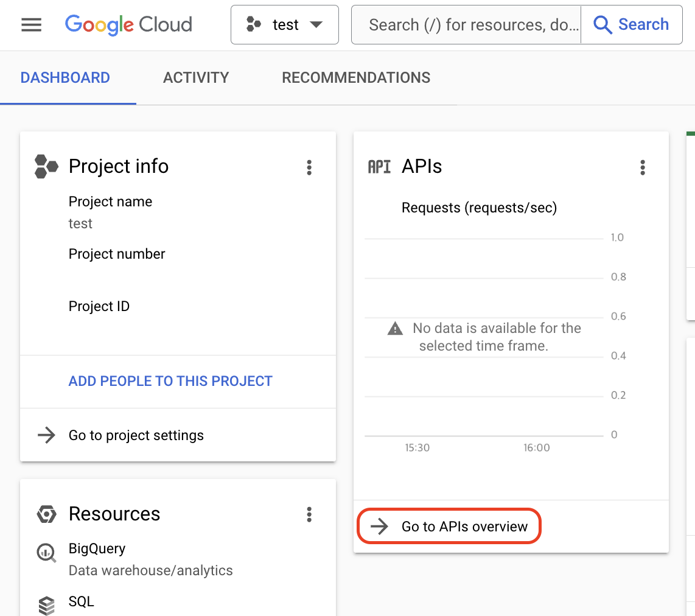The image size is (695, 616).
Task: Click the Resources card icon
Action: click(46, 514)
